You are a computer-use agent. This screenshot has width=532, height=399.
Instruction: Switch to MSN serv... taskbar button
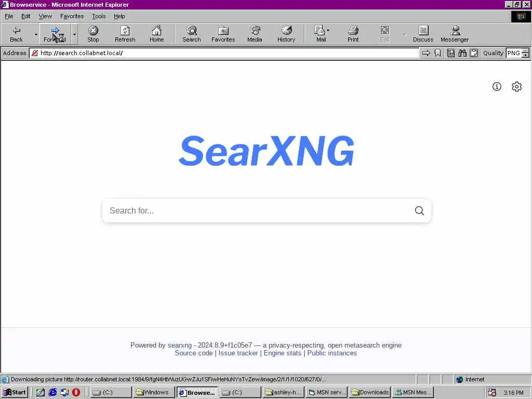coord(327,393)
